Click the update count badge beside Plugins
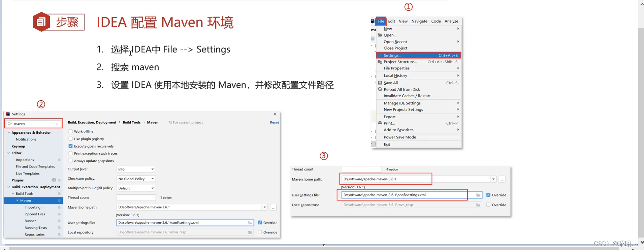Image resolution: width=644 pixels, height=250 pixels. 54,180
